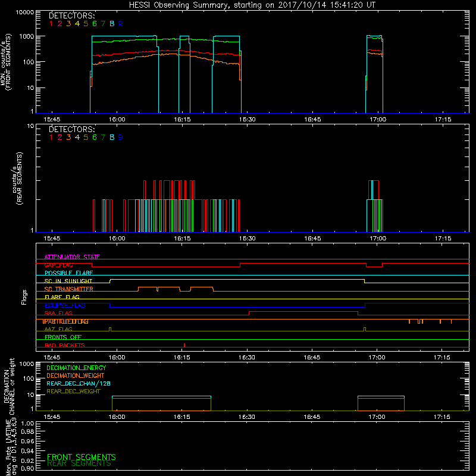This screenshot has height=476, width=476.
Task: Click the PARTICLE_FLAG label
Action: click(65, 321)
